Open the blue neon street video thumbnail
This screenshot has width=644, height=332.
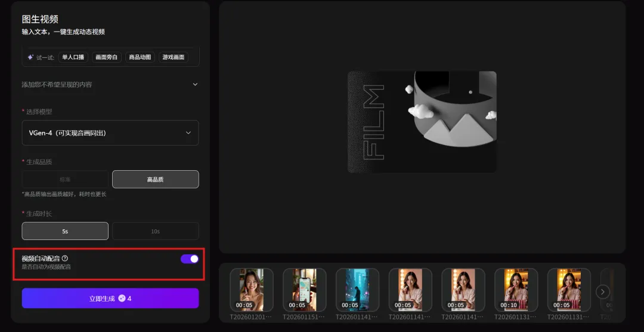coord(357,290)
